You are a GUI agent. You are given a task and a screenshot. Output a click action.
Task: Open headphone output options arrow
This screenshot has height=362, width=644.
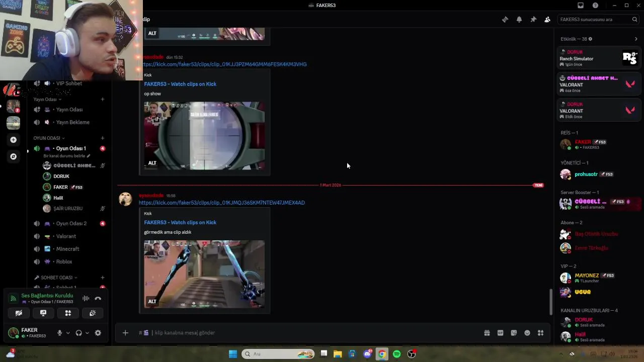(87, 333)
